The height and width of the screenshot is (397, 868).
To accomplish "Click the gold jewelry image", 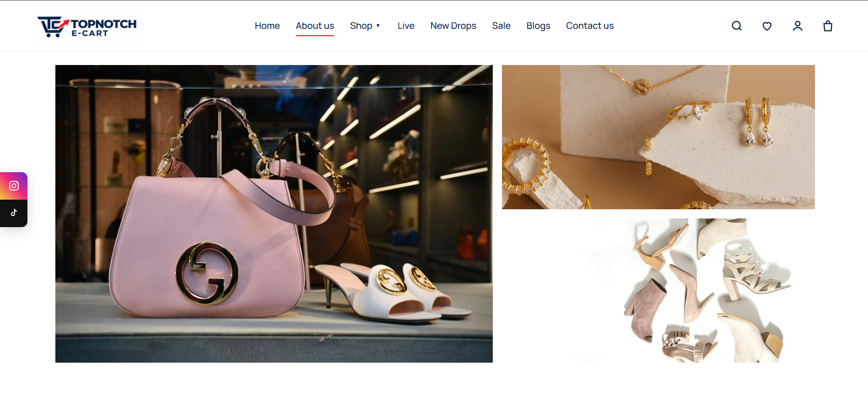I will 658,137.
